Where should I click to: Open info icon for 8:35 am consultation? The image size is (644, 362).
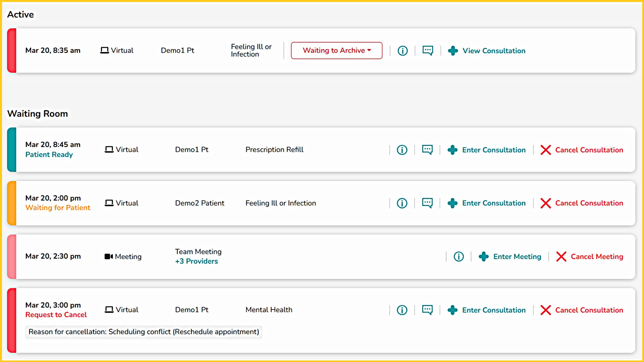coord(403,51)
